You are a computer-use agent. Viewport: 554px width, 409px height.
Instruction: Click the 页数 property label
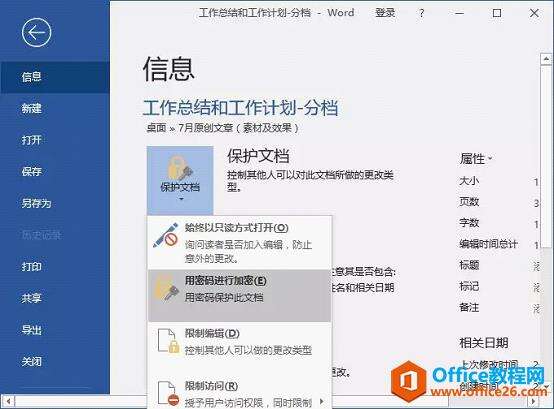(469, 202)
